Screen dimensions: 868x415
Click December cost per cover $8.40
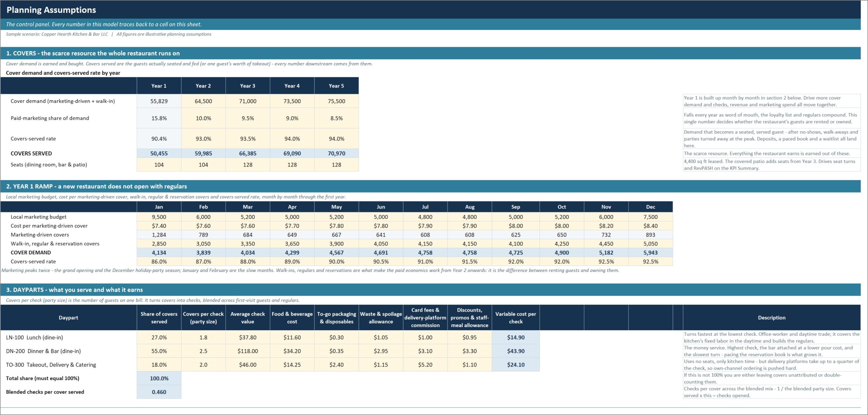point(650,226)
